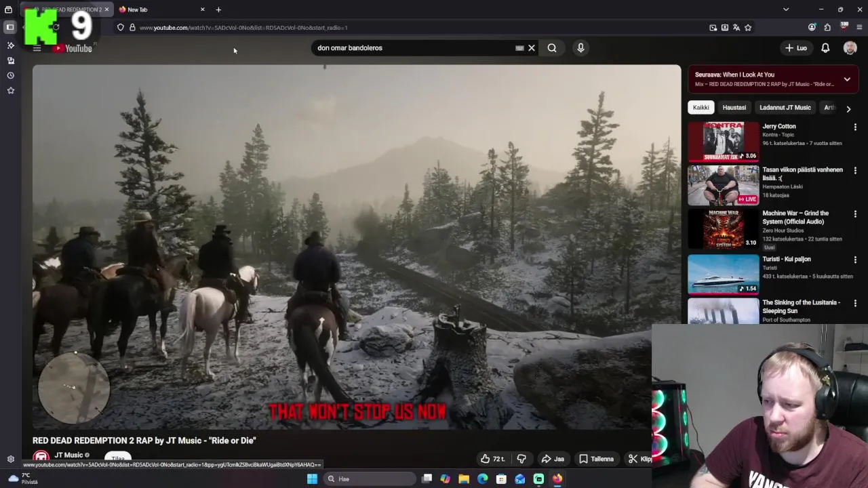
Task: Click the YouTube search magnifier button
Action: click(x=552, y=48)
